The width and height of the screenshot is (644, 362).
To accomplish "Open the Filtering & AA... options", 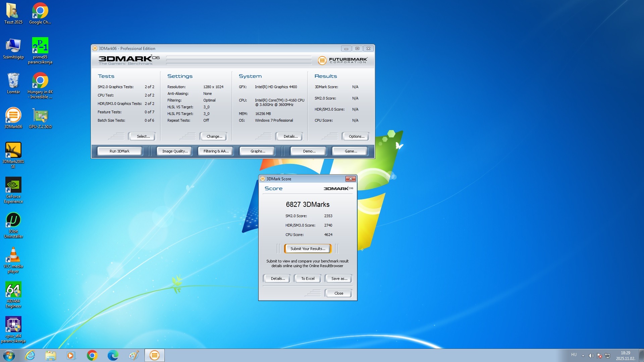I will (216, 151).
